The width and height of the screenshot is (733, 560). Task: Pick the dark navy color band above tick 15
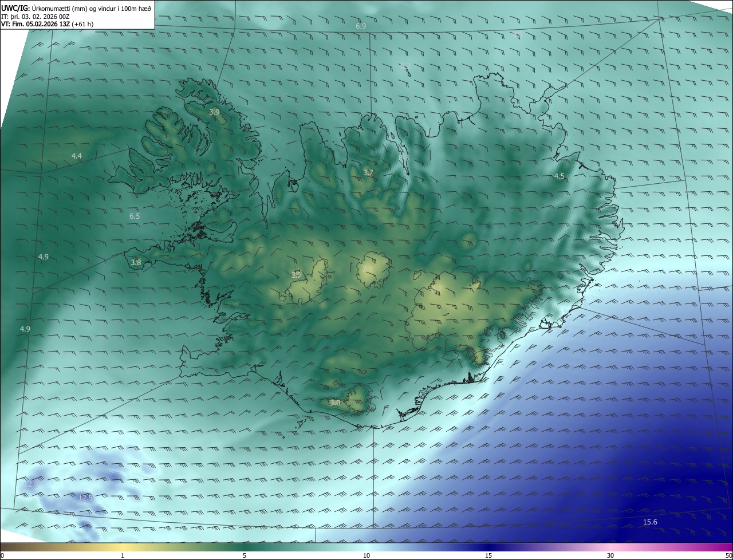[488, 547]
